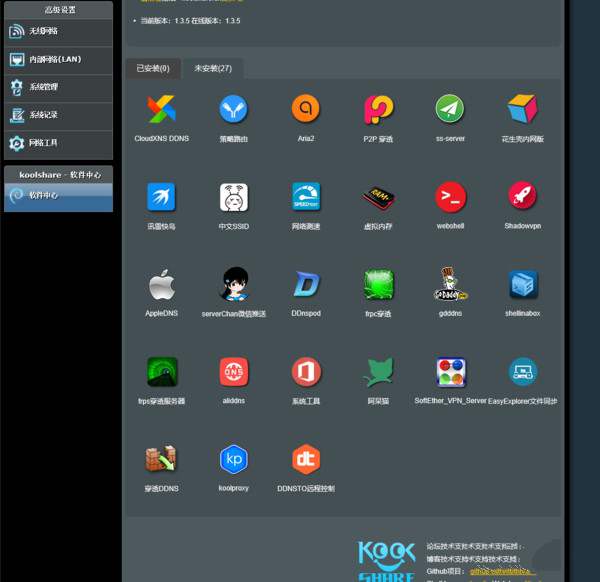600x582 pixels.
Task: Open the DDnspod plugin icon
Action: (x=306, y=284)
